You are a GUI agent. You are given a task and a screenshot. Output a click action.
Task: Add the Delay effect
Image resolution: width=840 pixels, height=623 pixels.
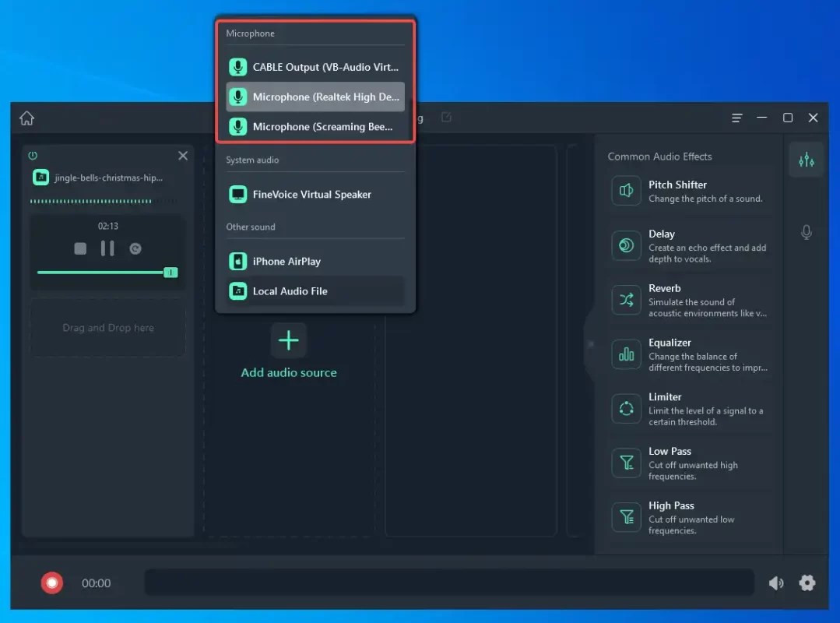690,246
